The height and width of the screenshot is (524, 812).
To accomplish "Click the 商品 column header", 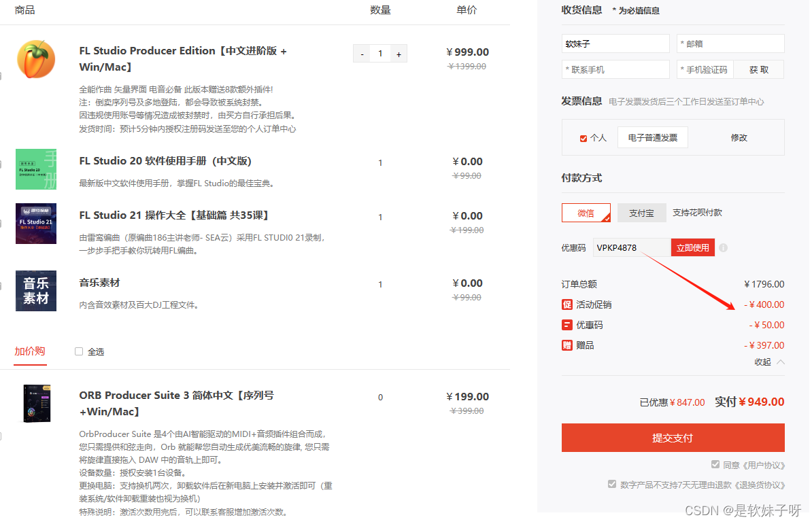I will pos(25,10).
